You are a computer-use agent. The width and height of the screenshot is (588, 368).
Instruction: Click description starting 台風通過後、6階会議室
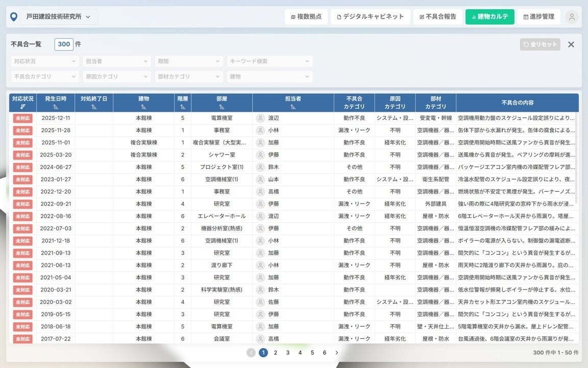coord(516,339)
